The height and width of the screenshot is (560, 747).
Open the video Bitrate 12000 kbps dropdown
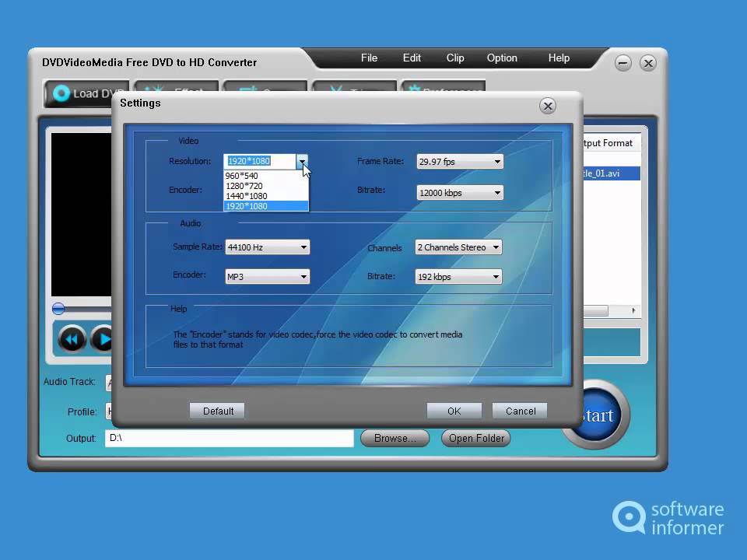point(460,193)
